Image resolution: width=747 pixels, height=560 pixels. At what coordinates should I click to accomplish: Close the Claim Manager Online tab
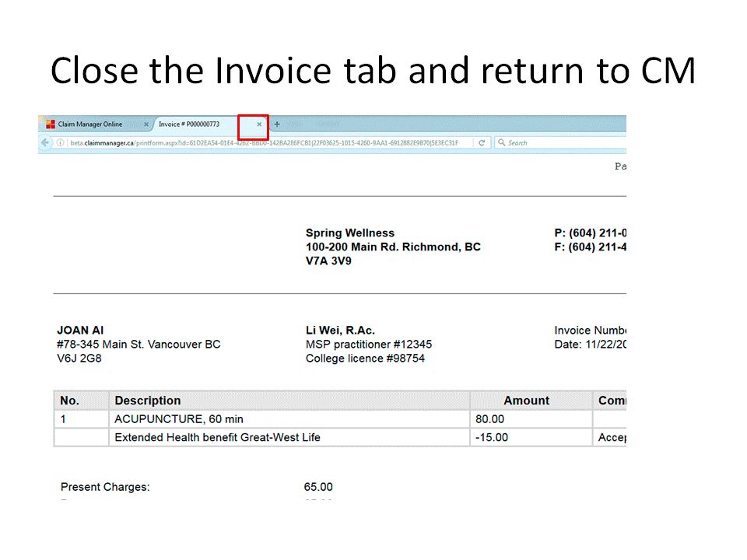(146, 124)
